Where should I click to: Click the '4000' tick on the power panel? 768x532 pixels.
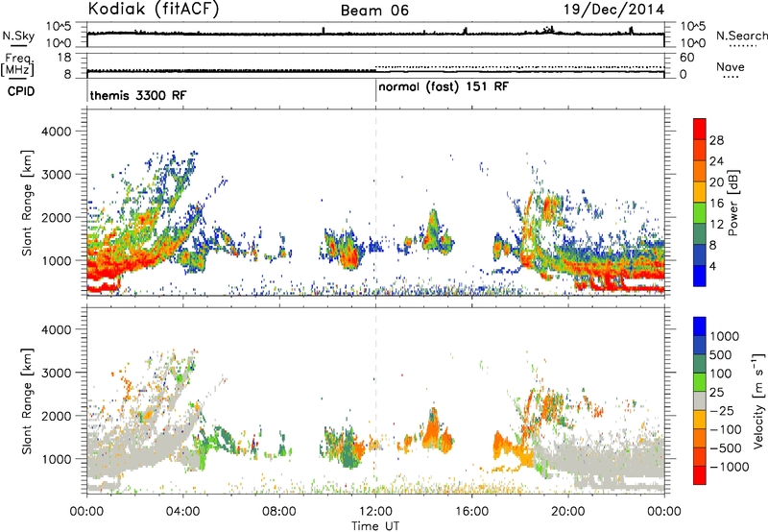(x=56, y=132)
